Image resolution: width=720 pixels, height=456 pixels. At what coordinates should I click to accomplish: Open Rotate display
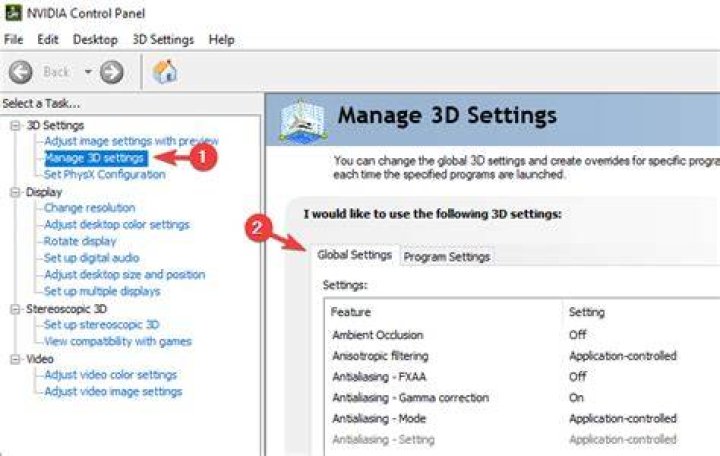pyautogui.click(x=80, y=241)
